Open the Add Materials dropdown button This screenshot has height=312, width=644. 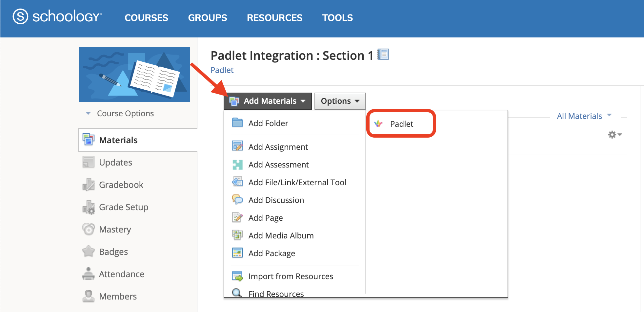point(268,101)
